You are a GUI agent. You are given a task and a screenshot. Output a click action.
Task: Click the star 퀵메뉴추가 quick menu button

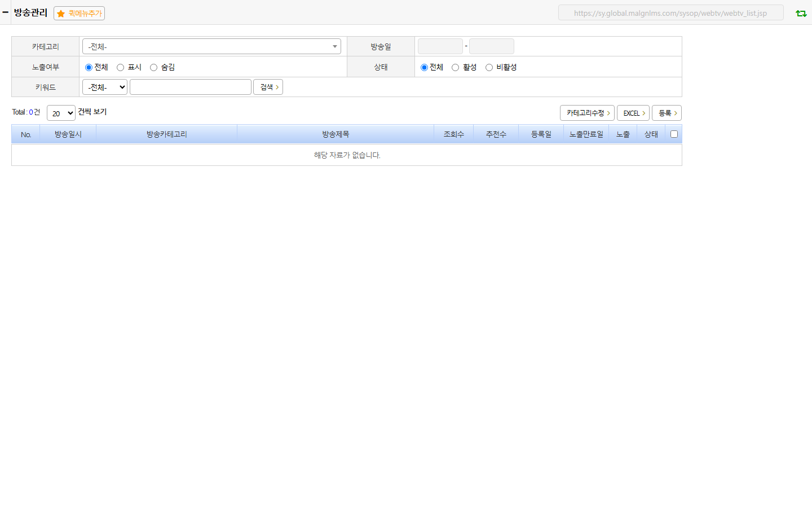pyautogui.click(x=79, y=13)
